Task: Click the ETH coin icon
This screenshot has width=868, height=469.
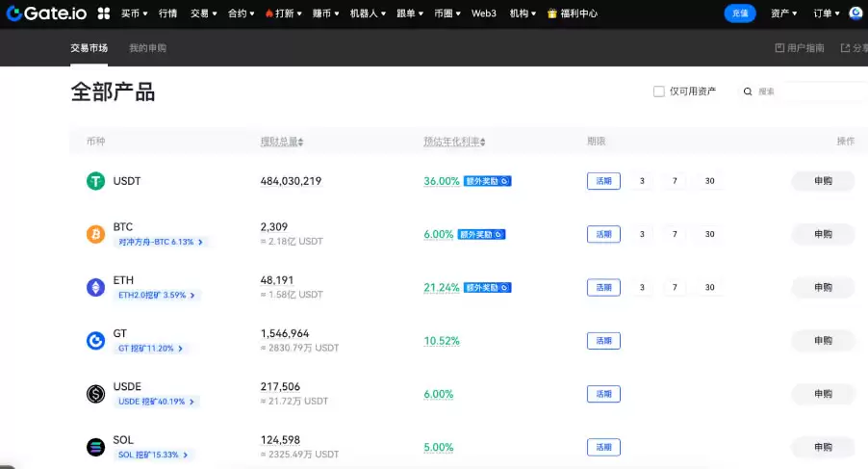Action: click(x=96, y=287)
